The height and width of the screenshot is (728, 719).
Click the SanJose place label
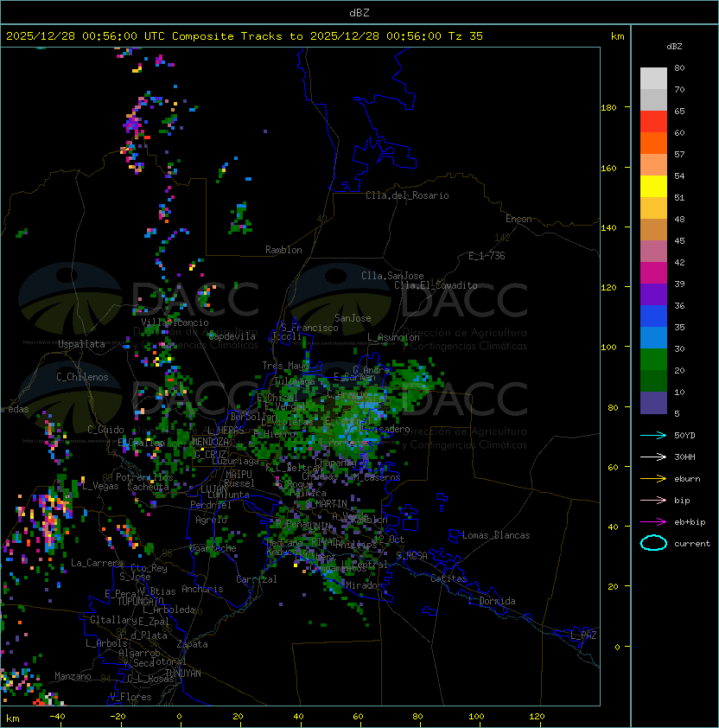point(353,318)
